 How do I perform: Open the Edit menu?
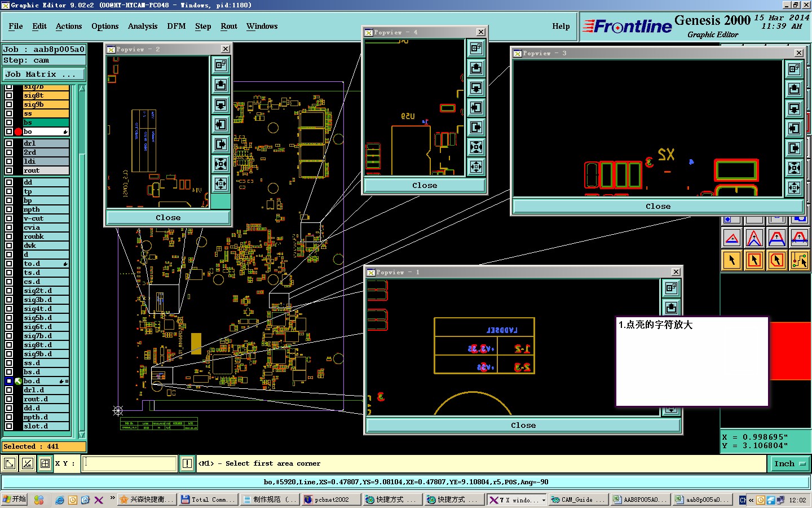tap(39, 26)
